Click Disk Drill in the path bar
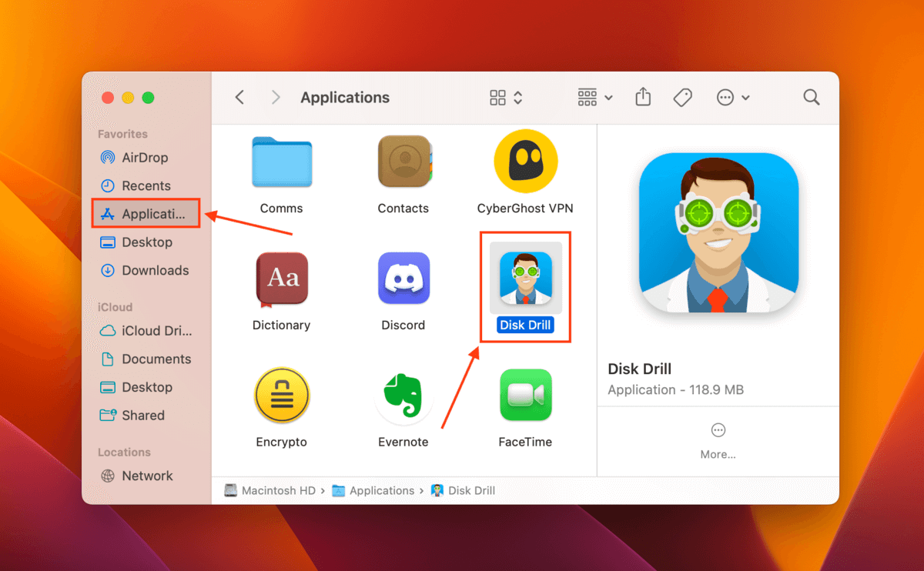 click(x=464, y=491)
